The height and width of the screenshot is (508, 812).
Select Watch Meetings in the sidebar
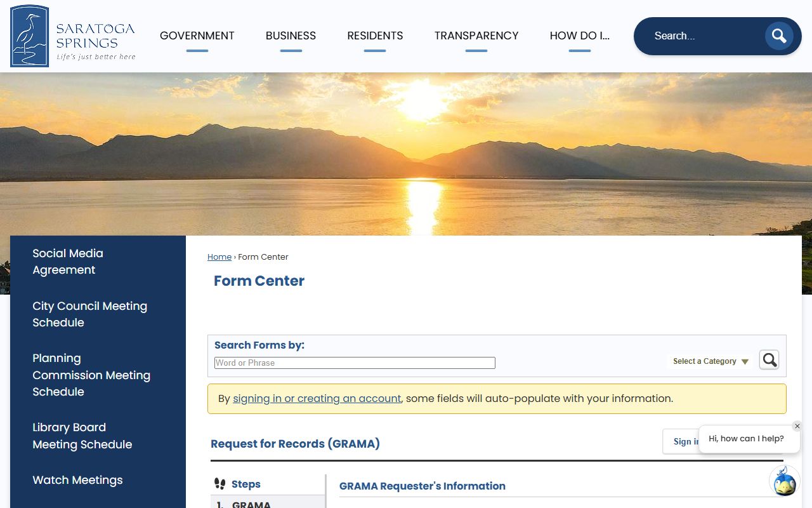[x=77, y=480]
